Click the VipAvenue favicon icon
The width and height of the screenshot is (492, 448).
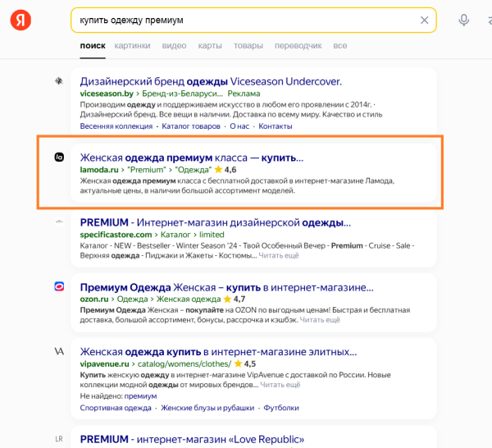59,351
